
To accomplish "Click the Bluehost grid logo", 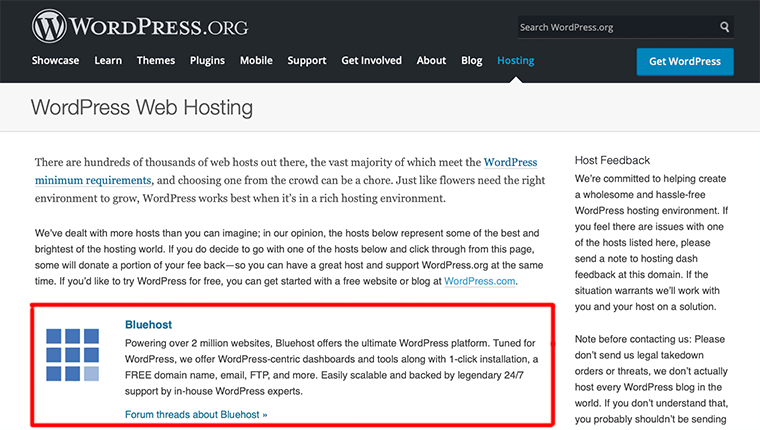I will [x=73, y=355].
